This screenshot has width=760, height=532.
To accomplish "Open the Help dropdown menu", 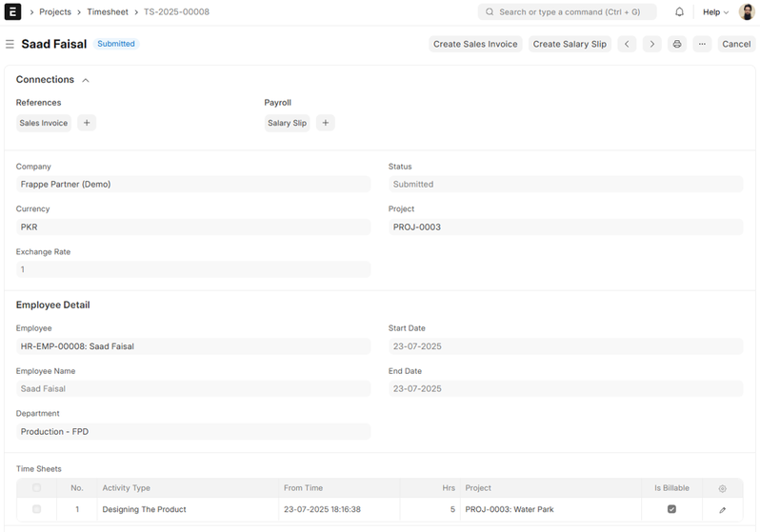I will pos(715,12).
